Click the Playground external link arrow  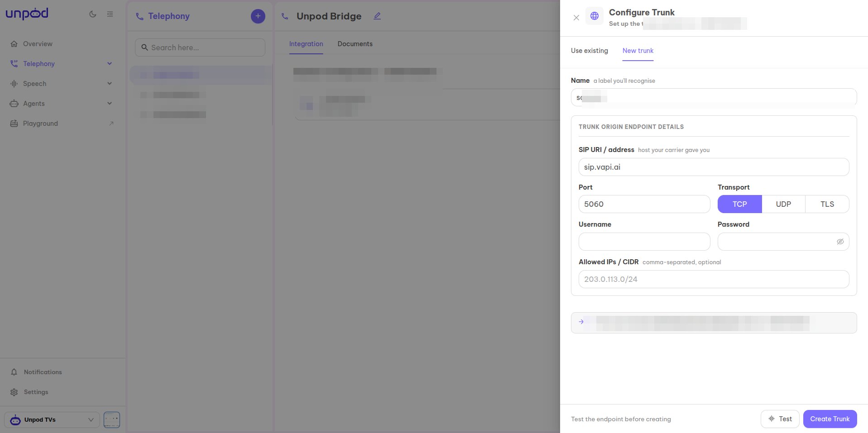(x=111, y=124)
